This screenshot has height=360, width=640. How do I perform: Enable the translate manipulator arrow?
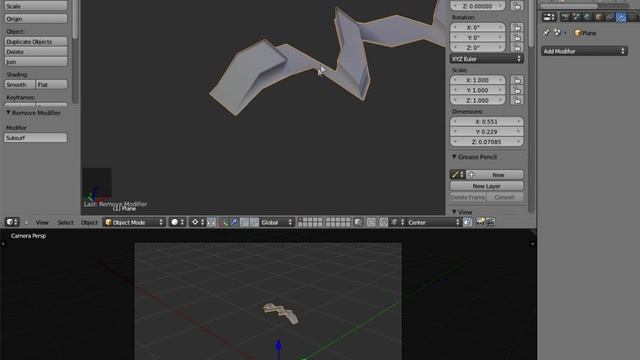click(x=234, y=222)
